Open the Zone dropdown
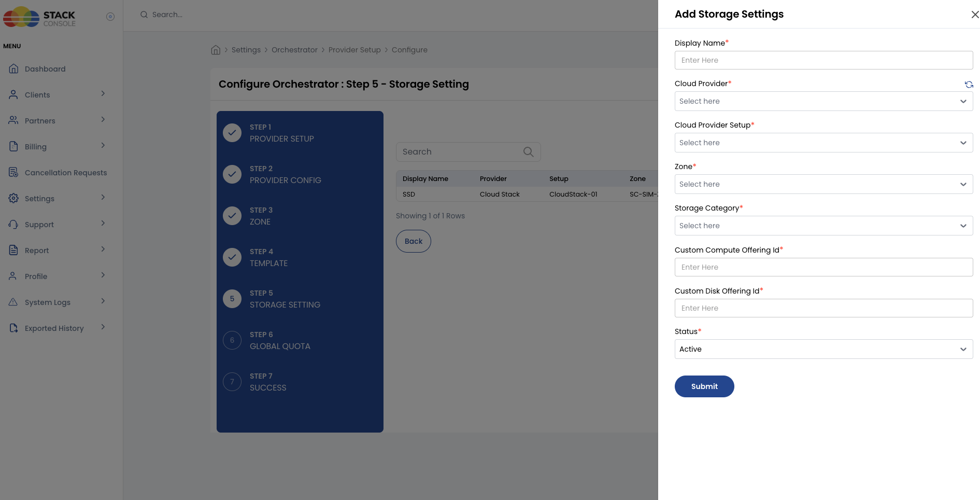 tap(823, 184)
